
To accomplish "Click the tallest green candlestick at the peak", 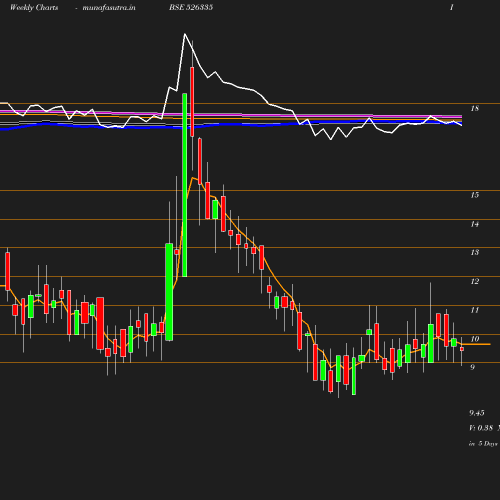I will click(184, 185).
